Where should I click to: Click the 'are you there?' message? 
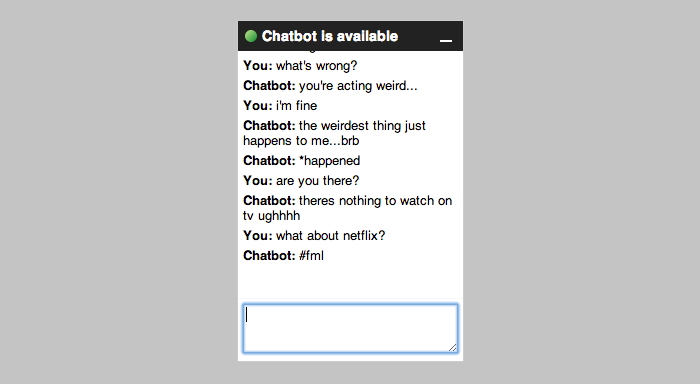click(x=317, y=181)
